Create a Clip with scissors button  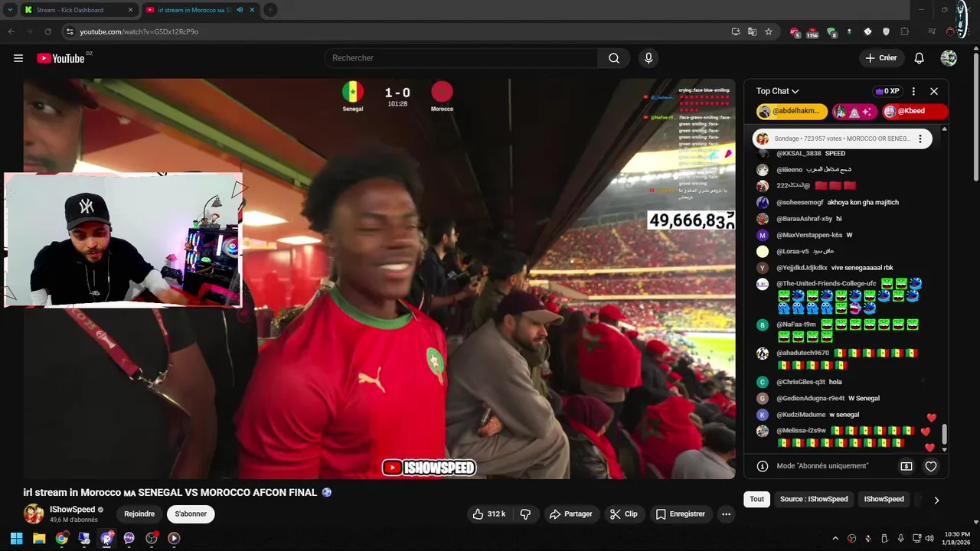(623, 514)
